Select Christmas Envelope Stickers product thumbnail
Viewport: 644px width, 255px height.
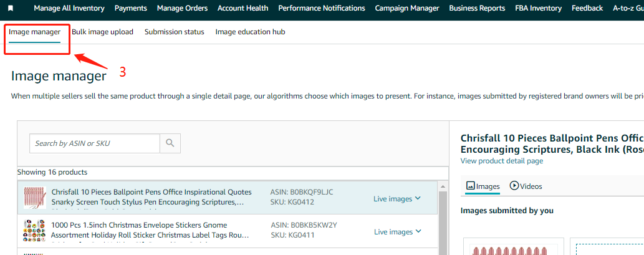[x=34, y=231]
